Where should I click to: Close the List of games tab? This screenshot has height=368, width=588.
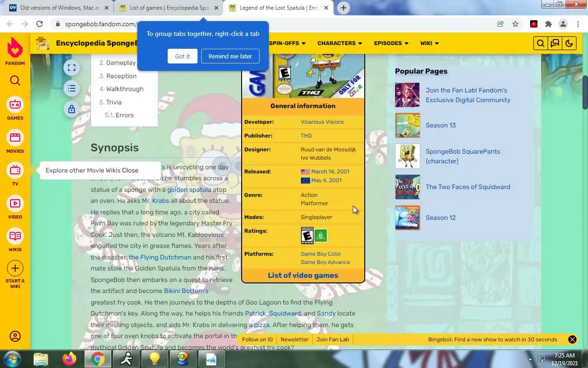pos(216,8)
